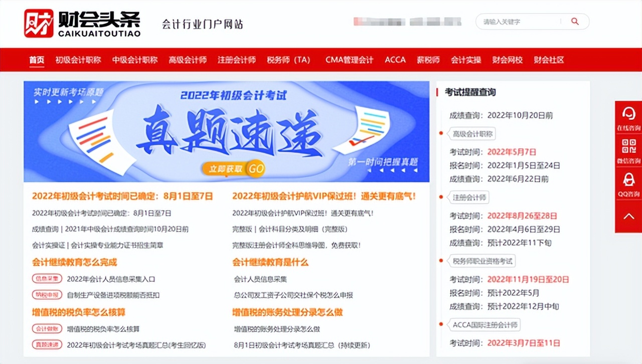Switch to the 初级会计职称 tab
Screen dimensions: 642x364
click(78, 60)
